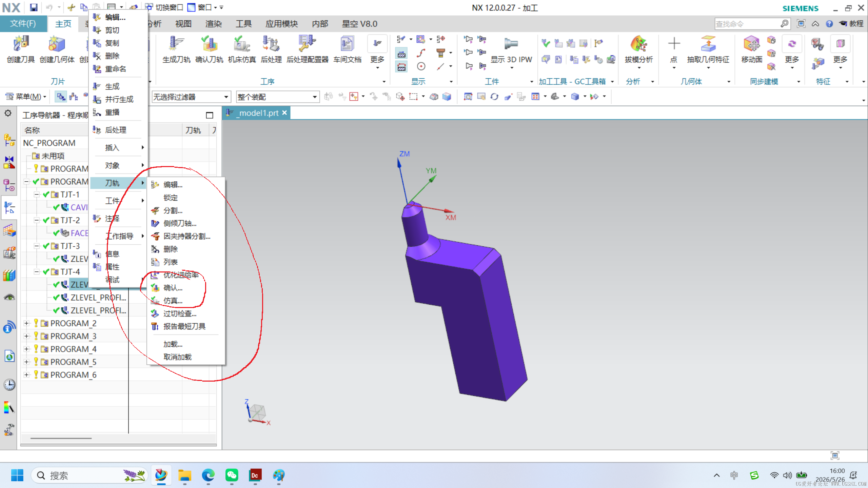Collapse the TJT-3 group
Viewport: 868px width, 488px height.
point(37,246)
